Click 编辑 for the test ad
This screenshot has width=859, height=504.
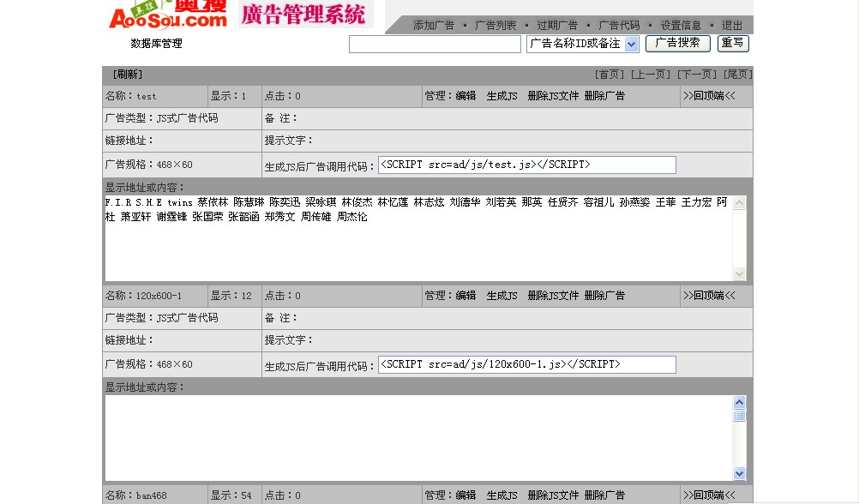pos(466,96)
